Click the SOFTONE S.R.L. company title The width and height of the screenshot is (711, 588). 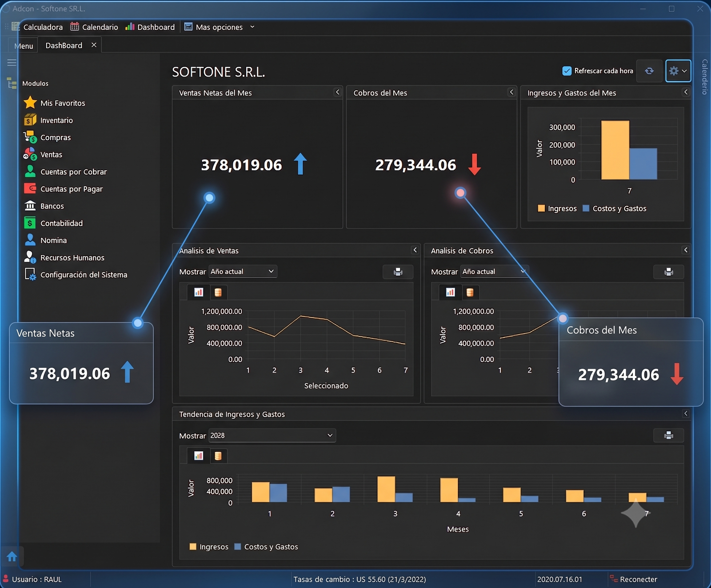[x=218, y=72]
